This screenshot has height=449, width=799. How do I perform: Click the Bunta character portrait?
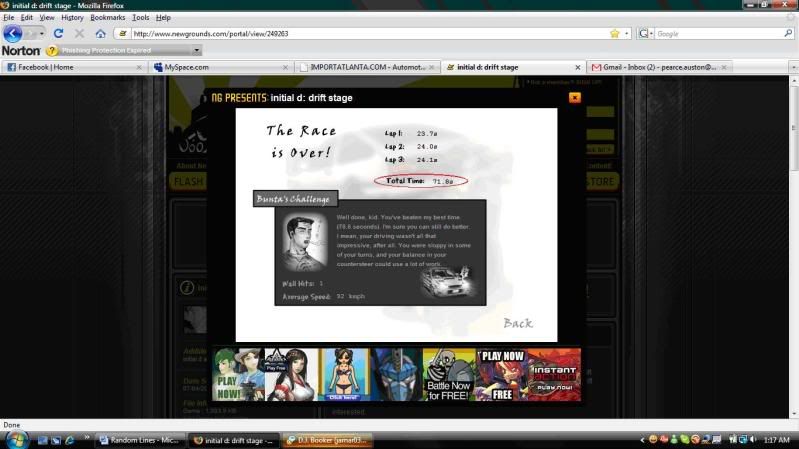[x=304, y=243]
